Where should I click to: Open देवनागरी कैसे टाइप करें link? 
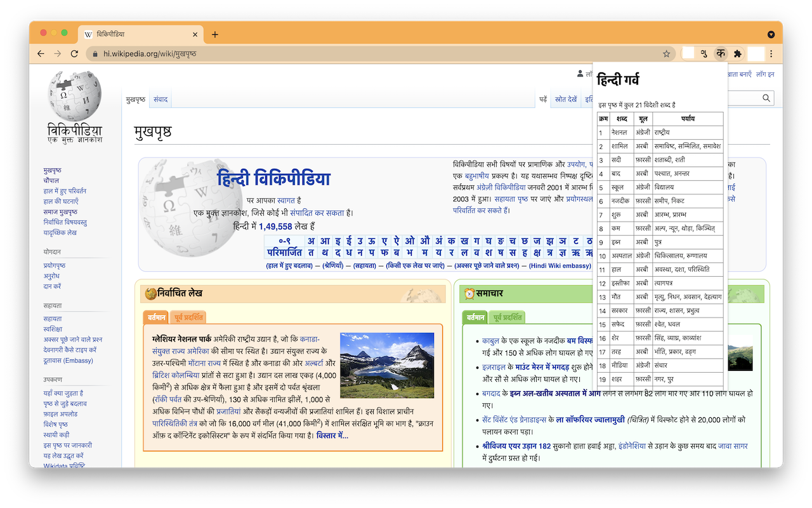tap(70, 350)
